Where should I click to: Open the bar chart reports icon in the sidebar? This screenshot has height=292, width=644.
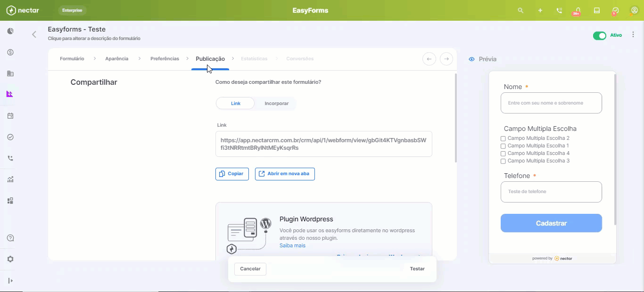tap(10, 179)
